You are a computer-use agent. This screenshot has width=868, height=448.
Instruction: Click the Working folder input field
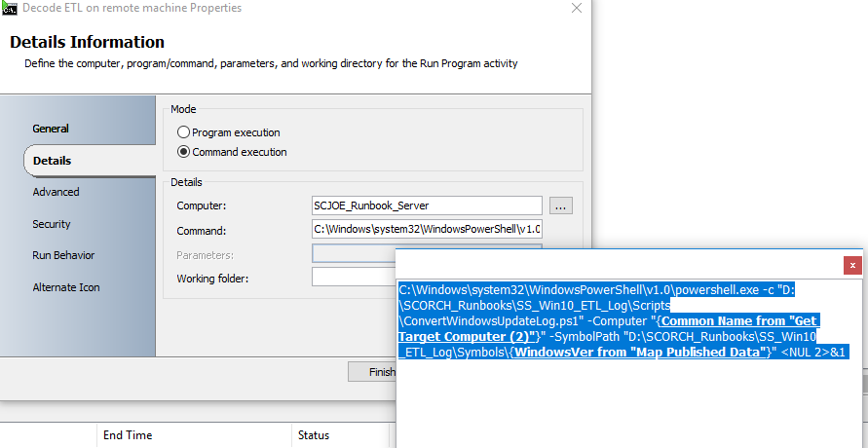(355, 278)
